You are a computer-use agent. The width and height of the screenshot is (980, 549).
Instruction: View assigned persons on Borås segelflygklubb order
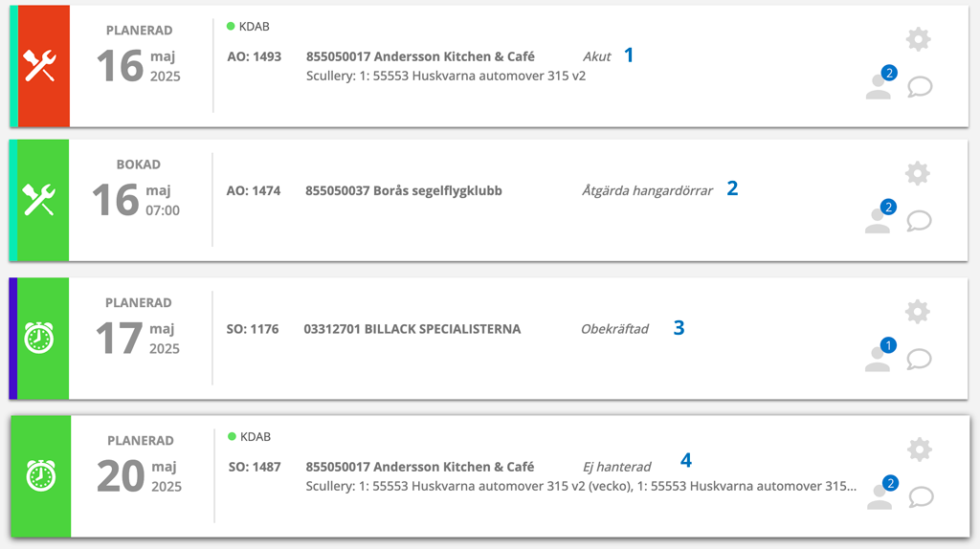coord(880,217)
